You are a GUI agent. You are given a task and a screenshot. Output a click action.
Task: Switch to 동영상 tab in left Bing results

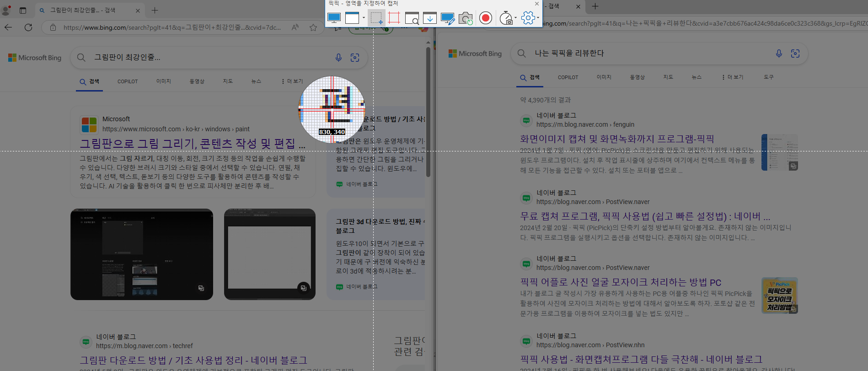pyautogui.click(x=197, y=81)
